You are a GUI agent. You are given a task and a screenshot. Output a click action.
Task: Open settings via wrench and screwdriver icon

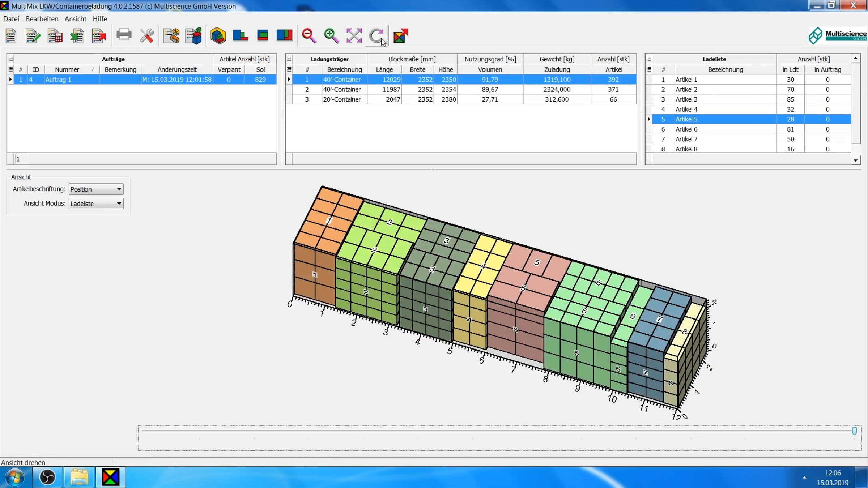pos(146,35)
